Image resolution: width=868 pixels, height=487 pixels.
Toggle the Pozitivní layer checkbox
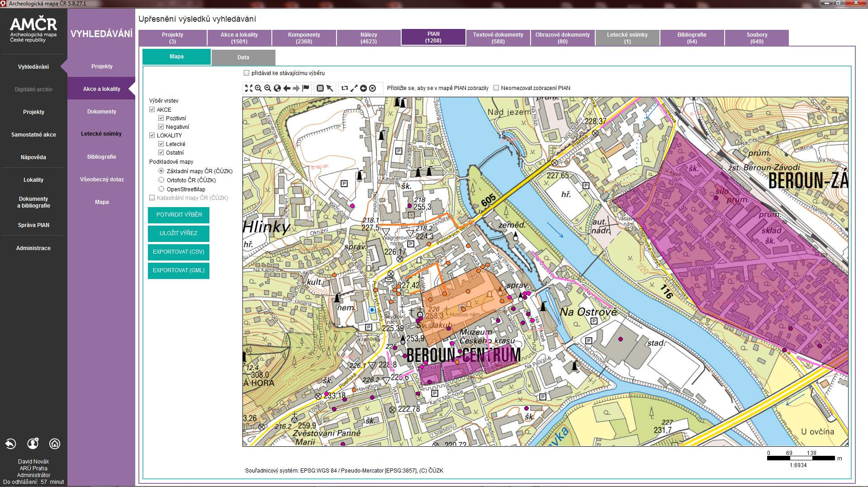pyautogui.click(x=161, y=118)
